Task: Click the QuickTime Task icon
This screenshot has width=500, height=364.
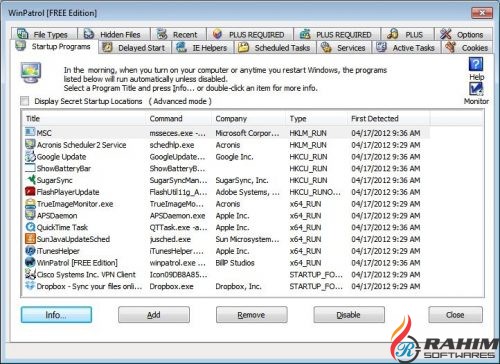Action: click(x=30, y=227)
